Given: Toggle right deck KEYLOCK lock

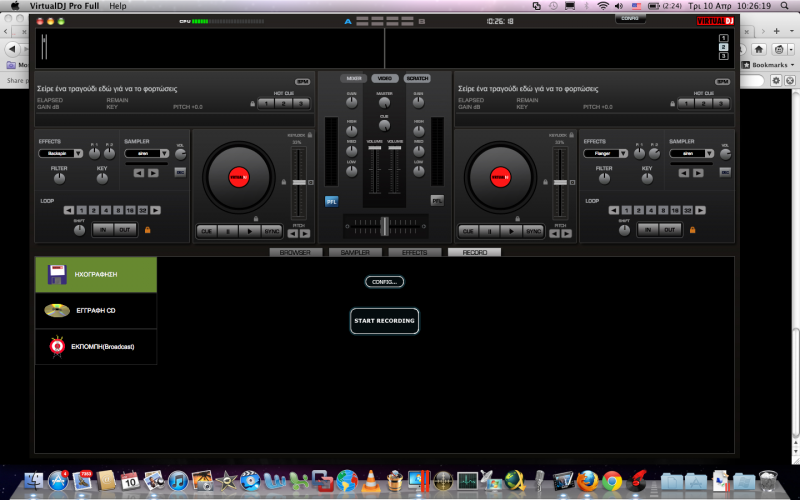Looking at the screenshot, I should 571,135.
